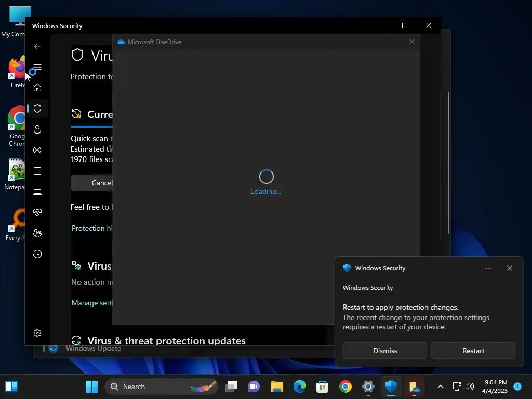Open Device security laptop icon
532x399 pixels.
point(37,192)
